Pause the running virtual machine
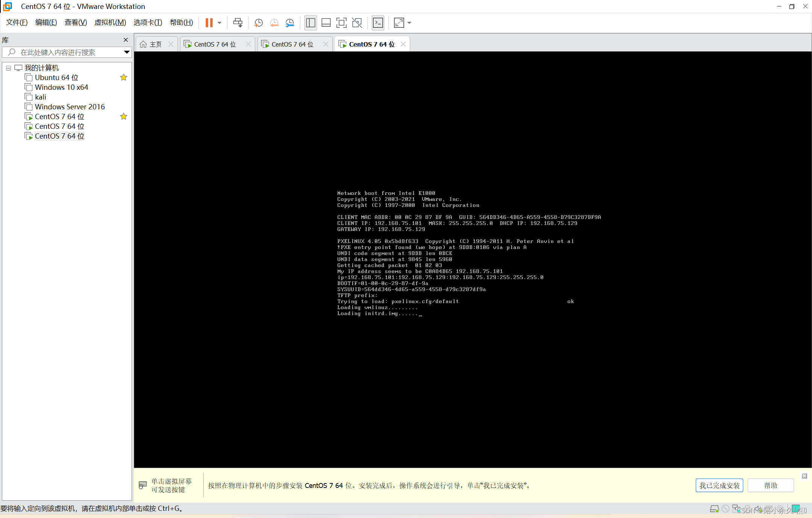The height and width of the screenshot is (518, 812). (210, 23)
